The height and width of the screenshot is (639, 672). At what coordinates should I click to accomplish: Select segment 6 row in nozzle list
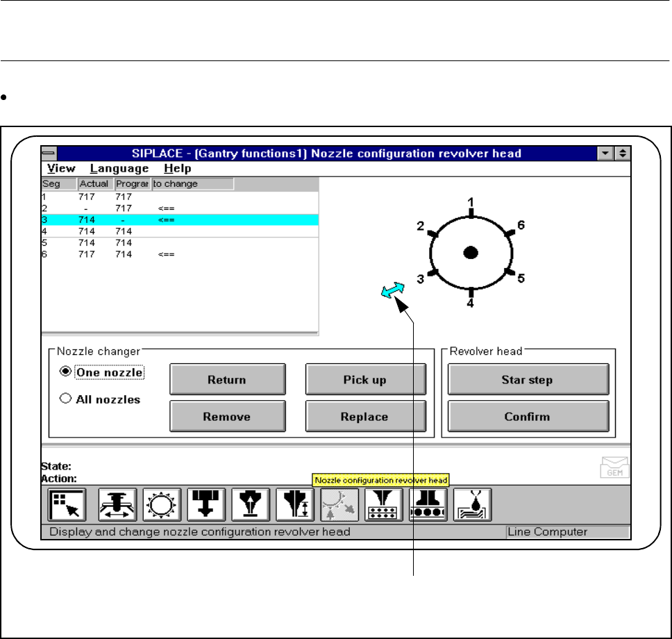click(x=111, y=254)
